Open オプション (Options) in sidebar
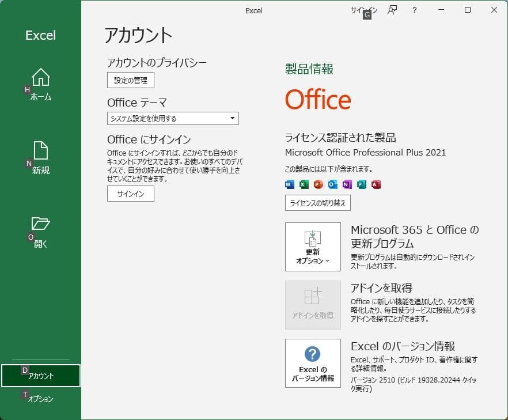The image size is (508, 420). click(x=40, y=399)
